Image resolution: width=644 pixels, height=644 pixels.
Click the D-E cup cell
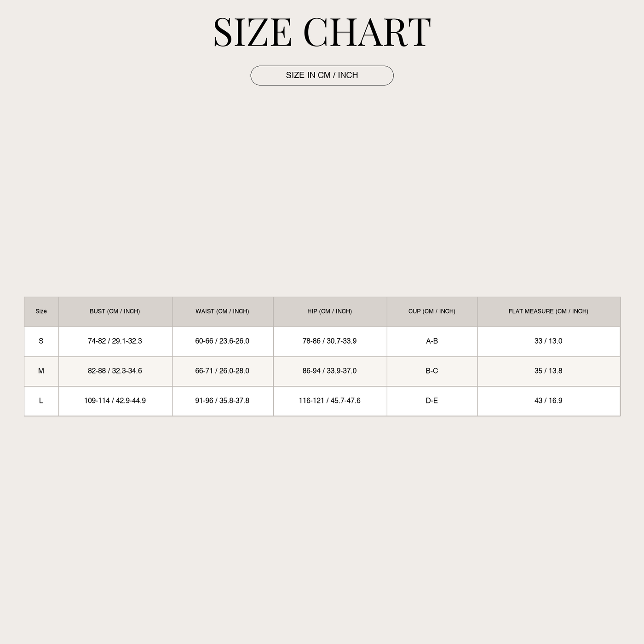(432, 401)
